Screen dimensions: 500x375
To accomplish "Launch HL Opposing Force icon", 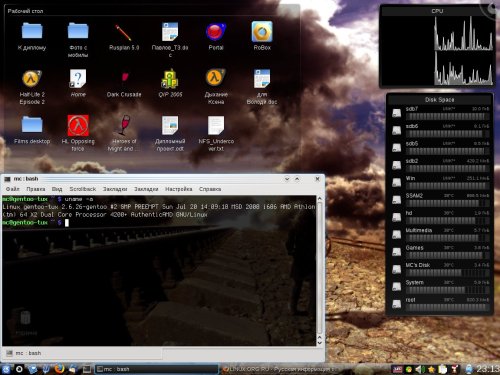I will click(78, 125).
